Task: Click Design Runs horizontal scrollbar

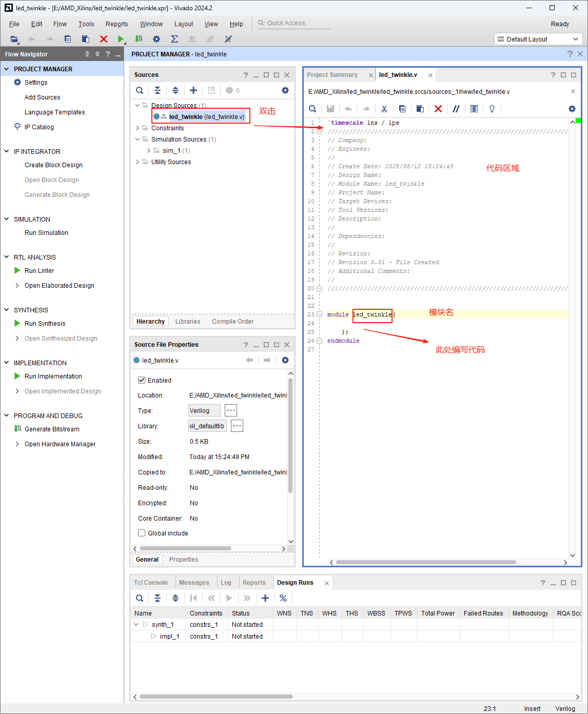Action: tap(216, 697)
